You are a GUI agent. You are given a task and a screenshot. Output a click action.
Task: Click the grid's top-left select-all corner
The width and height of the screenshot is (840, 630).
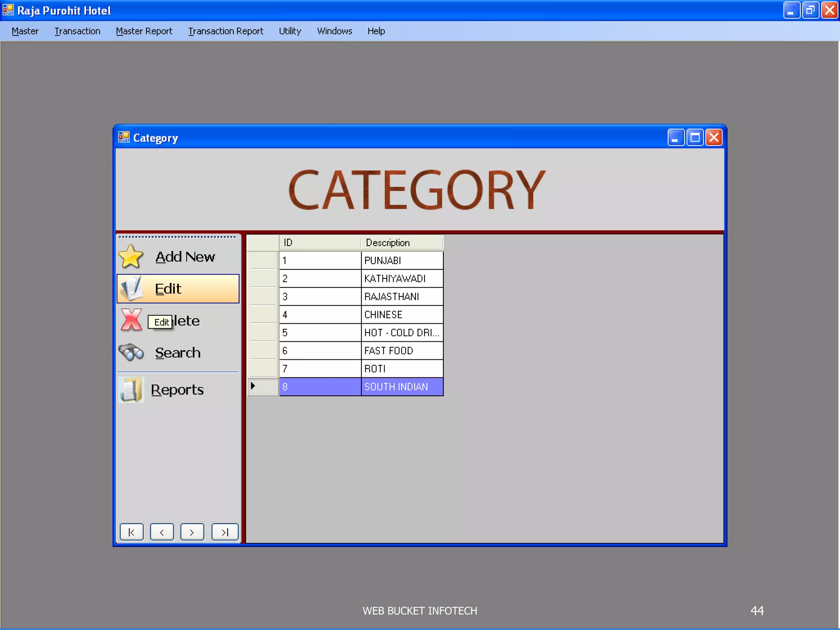click(x=263, y=243)
